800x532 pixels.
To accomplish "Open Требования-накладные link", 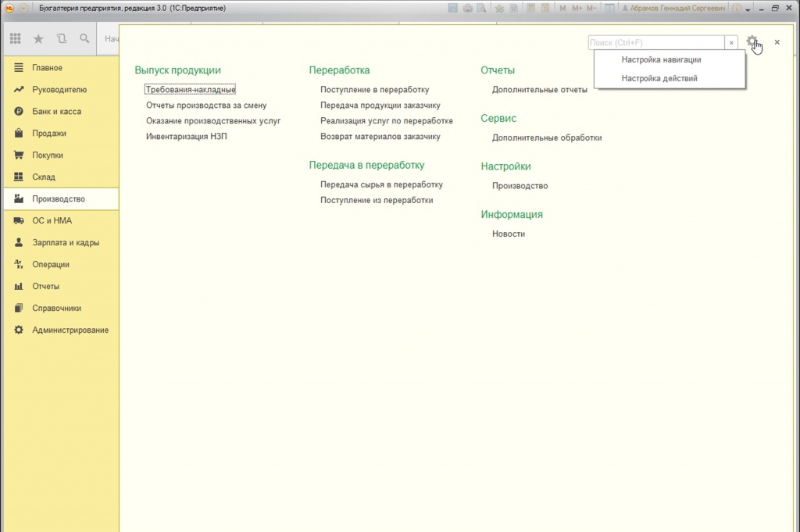I will [x=191, y=90].
